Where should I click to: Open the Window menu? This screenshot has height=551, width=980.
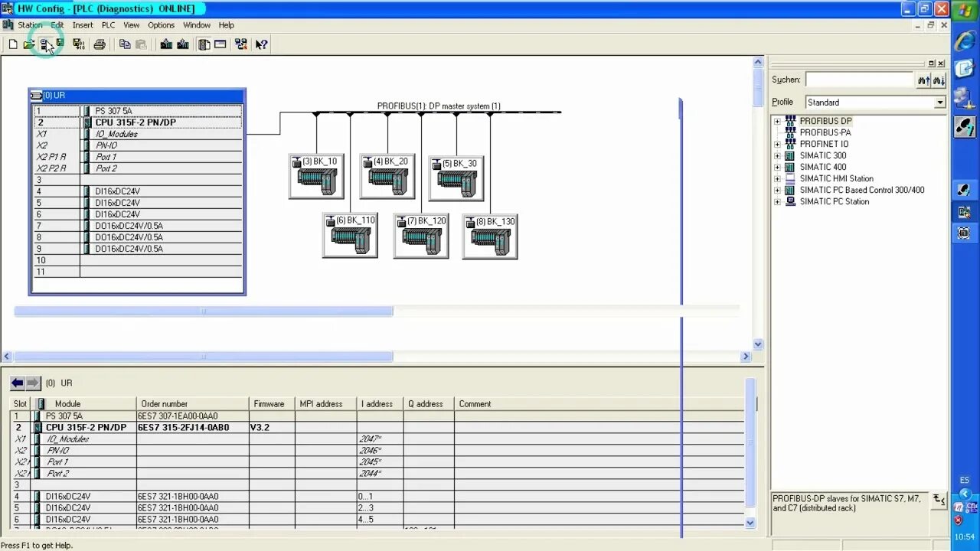point(197,25)
